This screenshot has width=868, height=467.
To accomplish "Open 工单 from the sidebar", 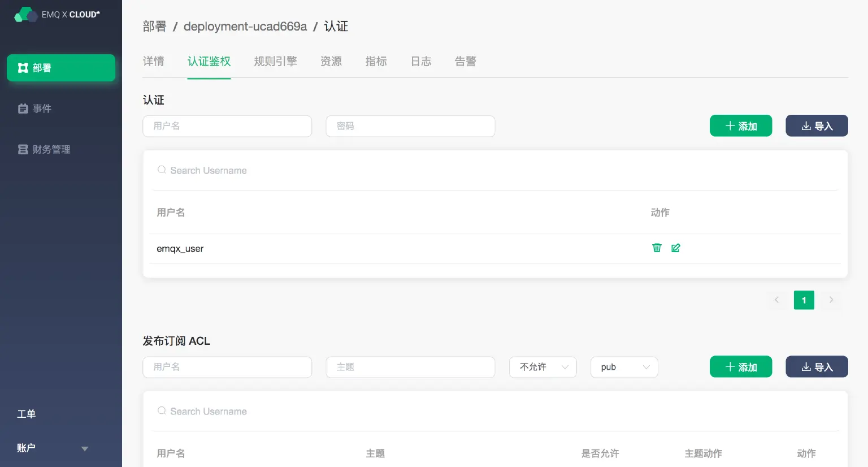I will pos(25,413).
